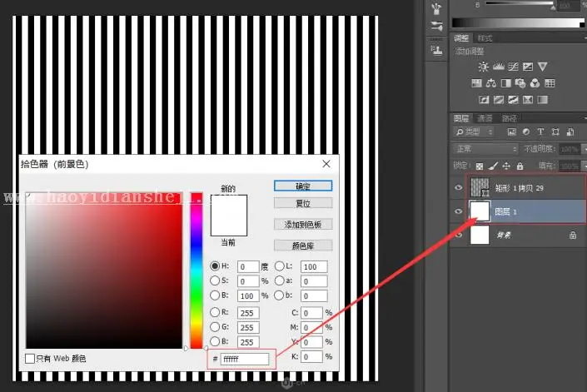Select the R: red radio button
The height and width of the screenshot is (392, 587).
coord(215,312)
